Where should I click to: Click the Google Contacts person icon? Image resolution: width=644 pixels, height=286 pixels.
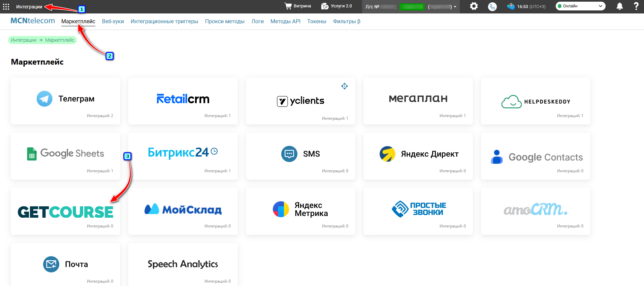coord(497,157)
